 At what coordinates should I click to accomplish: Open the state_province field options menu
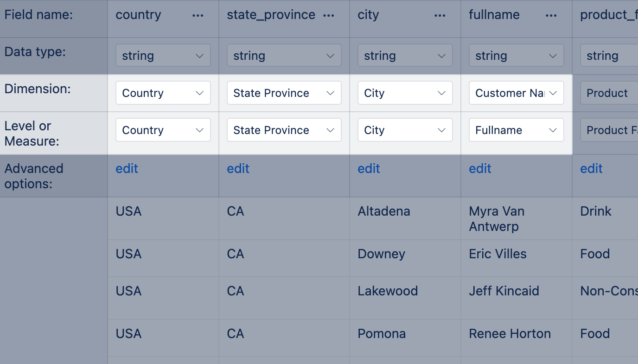click(328, 15)
